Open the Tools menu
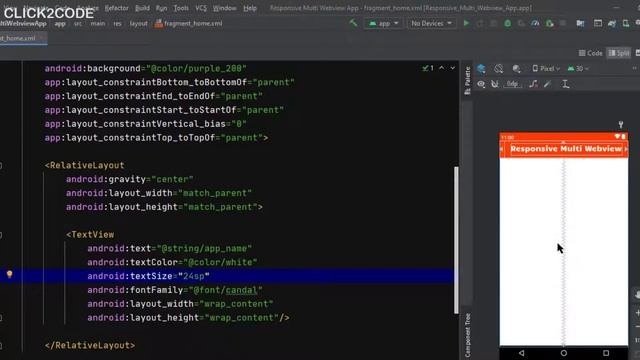 [x=181, y=8]
